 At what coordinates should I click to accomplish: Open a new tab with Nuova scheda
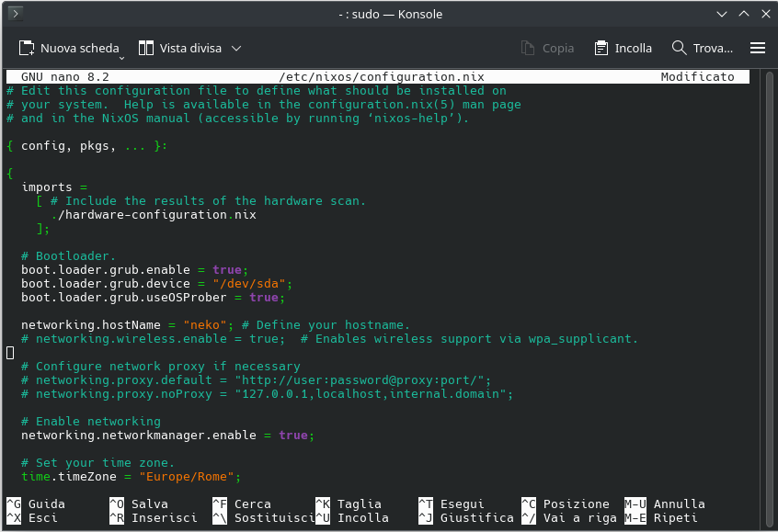[69, 48]
